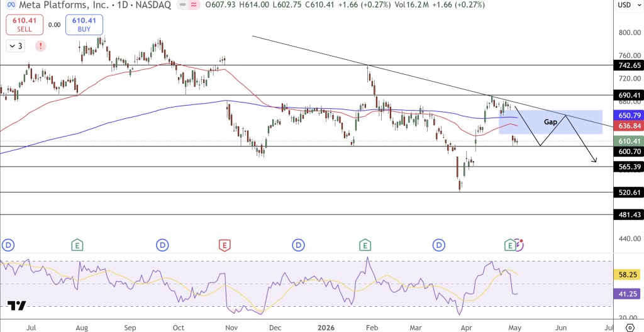Image resolution: width=644 pixels, height=332 pixels.
Task: Click the 800.00 price axis label
Action: tap(628, 33)
